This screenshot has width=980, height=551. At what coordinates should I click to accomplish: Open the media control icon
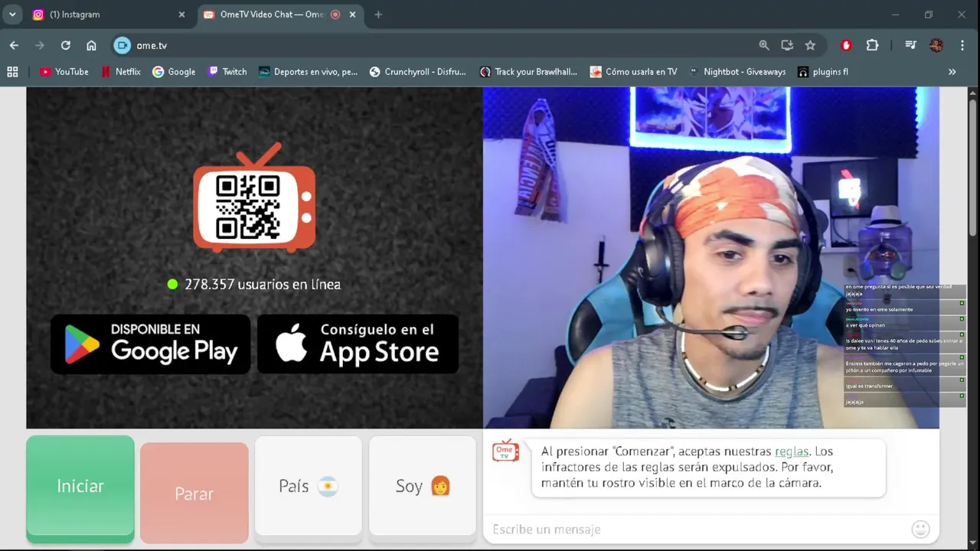(910, 45)
